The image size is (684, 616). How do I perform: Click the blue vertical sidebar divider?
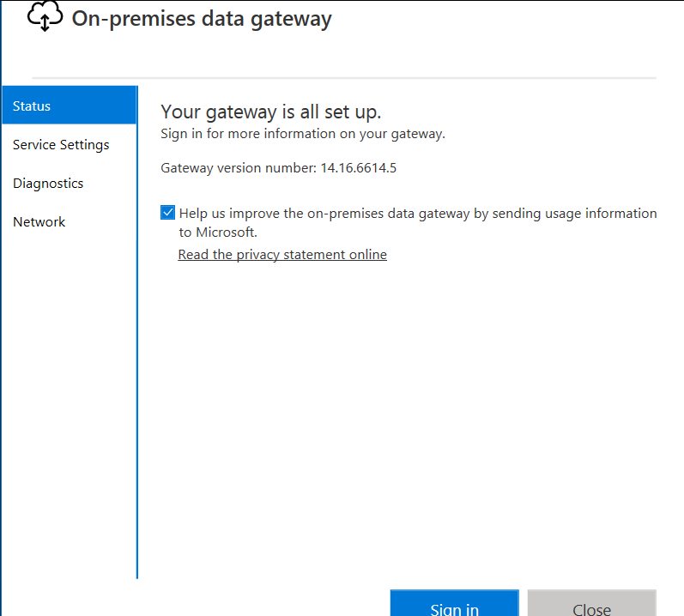[x=137, y=332]
